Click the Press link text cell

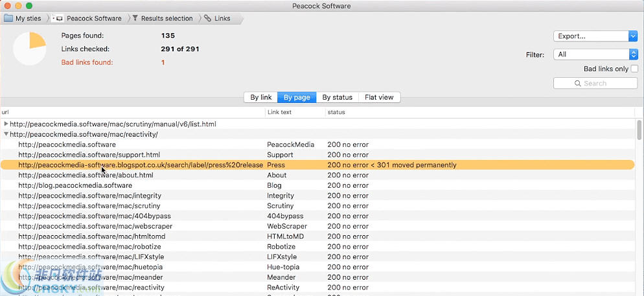[x=275, y=165]
